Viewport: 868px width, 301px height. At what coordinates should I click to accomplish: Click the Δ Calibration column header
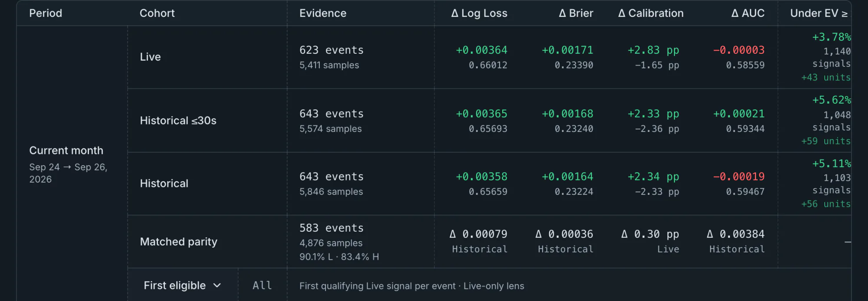pyautogui.click(x=651, y=13)
